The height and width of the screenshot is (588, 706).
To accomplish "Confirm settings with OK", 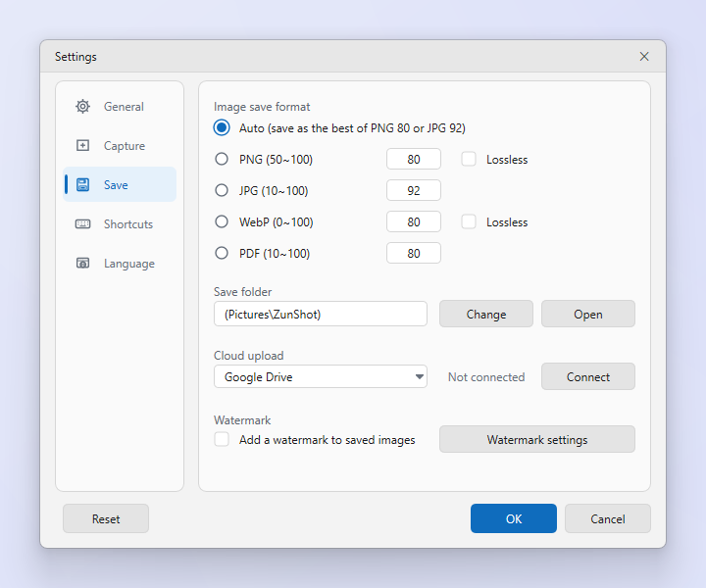I will 514,518.
